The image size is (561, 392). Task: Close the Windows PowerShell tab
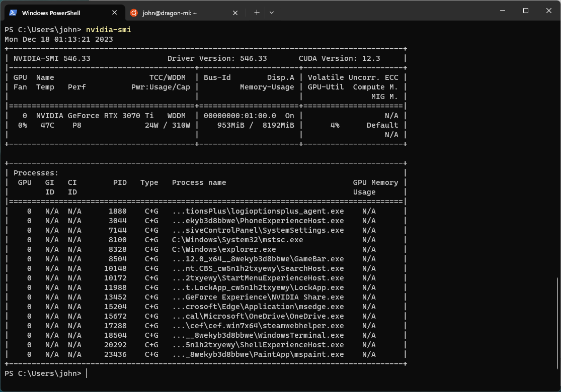coord(115,13)
